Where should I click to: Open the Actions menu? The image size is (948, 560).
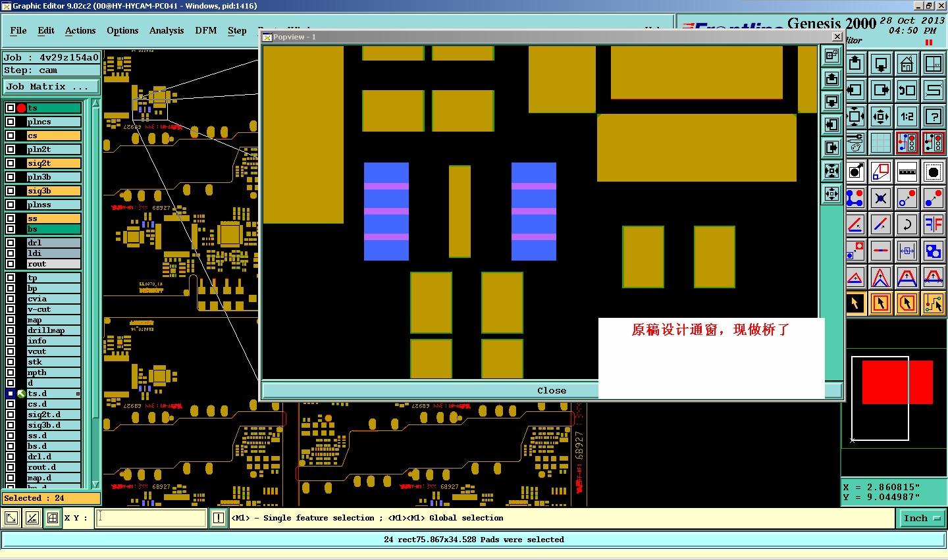[80, 30]
